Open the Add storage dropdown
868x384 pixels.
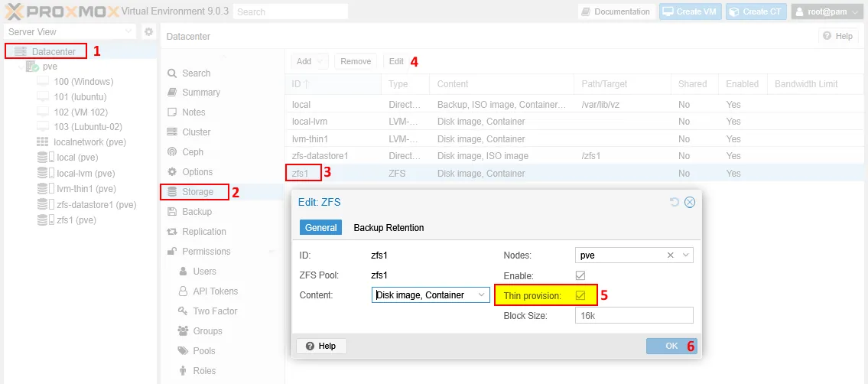tap(310, 61)
